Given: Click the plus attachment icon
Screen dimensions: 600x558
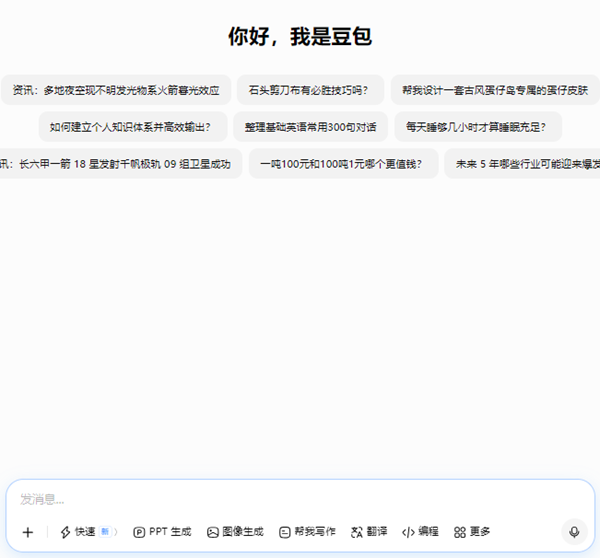Looking at the screenshot, I should pyautogui.click(x=28, y=532).
